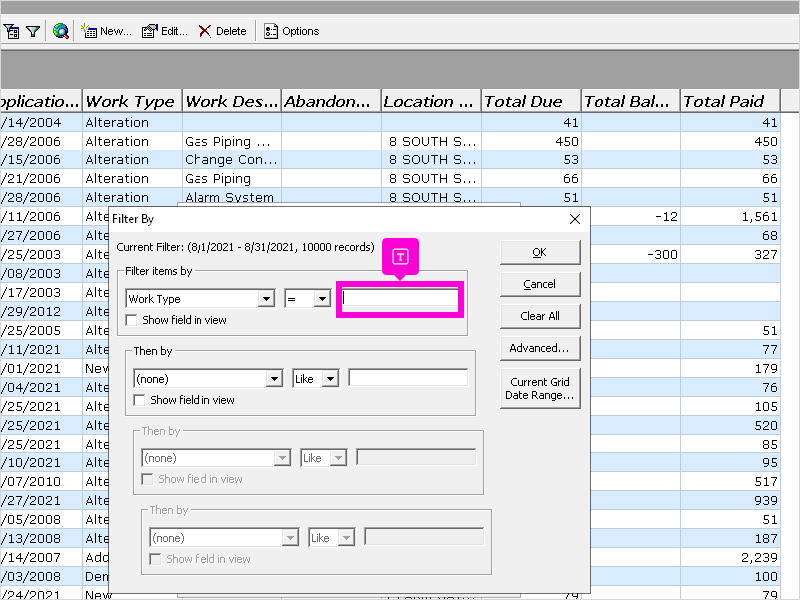Sort by Total Due column header
800x600 pixels.
531,101
